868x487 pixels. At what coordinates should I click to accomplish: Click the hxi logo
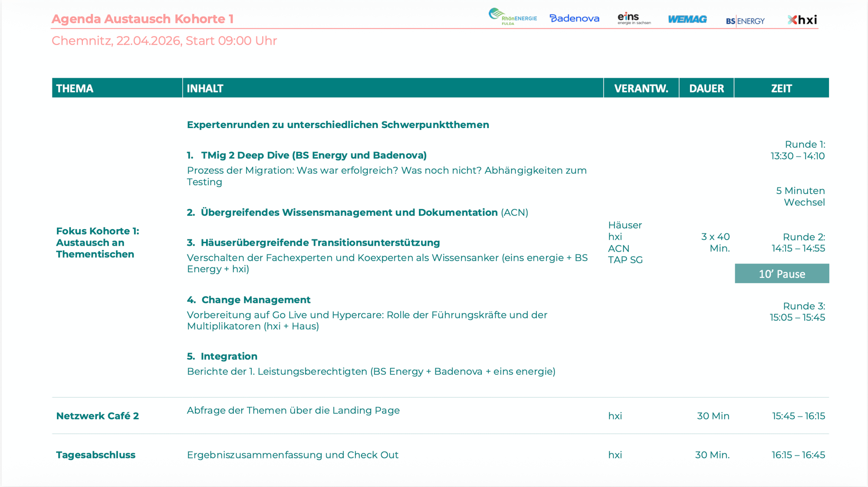tap(802, 20)
